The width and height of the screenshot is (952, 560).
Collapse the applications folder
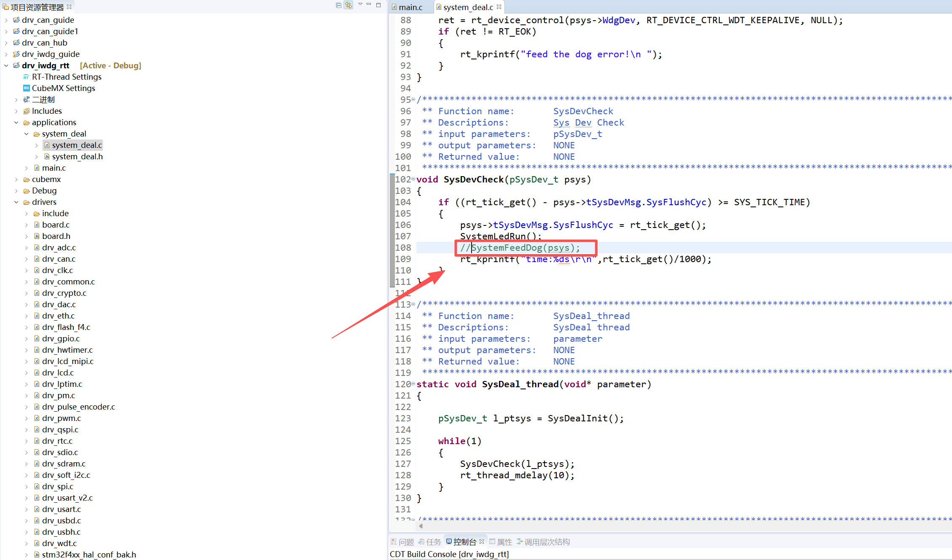point(16,122)
